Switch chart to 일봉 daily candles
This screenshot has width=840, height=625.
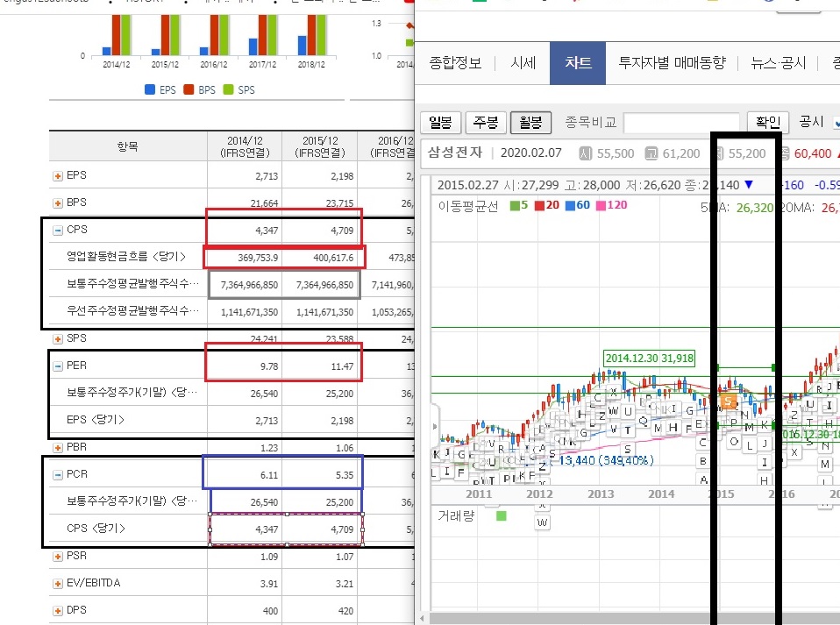click(440, 122)
